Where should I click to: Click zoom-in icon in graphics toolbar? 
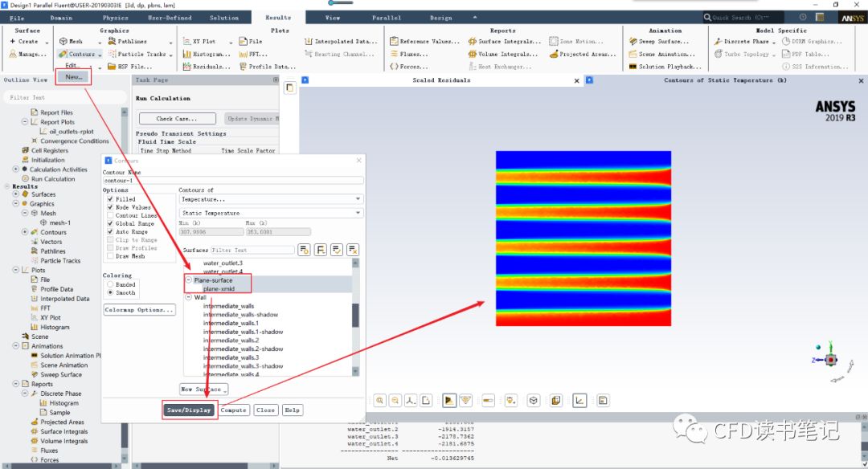point(379,401)
